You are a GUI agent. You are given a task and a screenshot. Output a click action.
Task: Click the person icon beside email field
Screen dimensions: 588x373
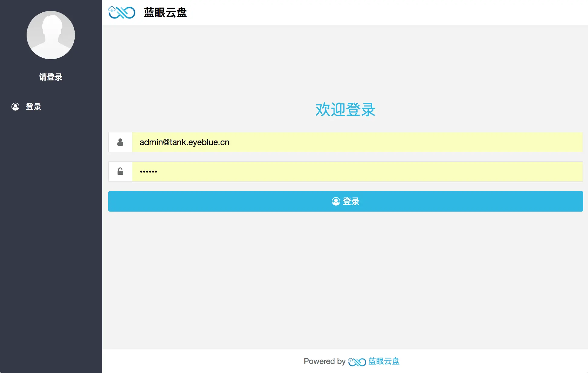click(120, 142)
